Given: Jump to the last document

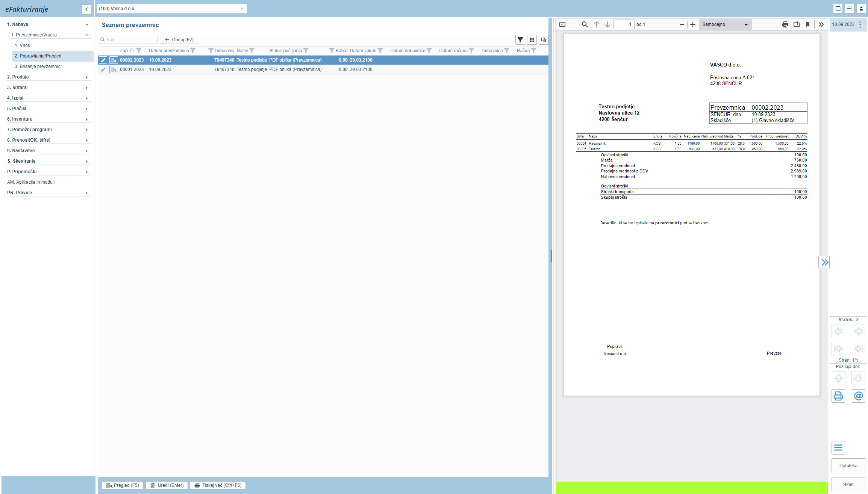Looking at the screenshot, I should click(858, 349).
